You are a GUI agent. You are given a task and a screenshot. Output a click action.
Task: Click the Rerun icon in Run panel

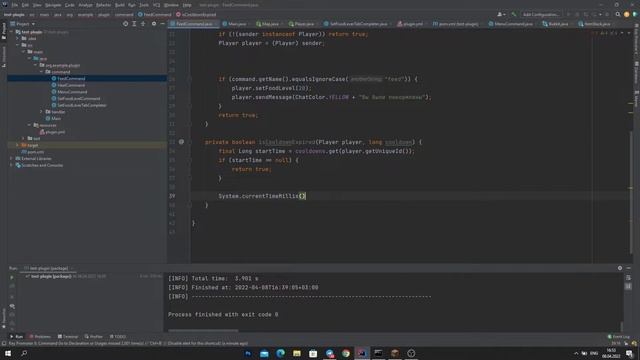tap(12, 278)
